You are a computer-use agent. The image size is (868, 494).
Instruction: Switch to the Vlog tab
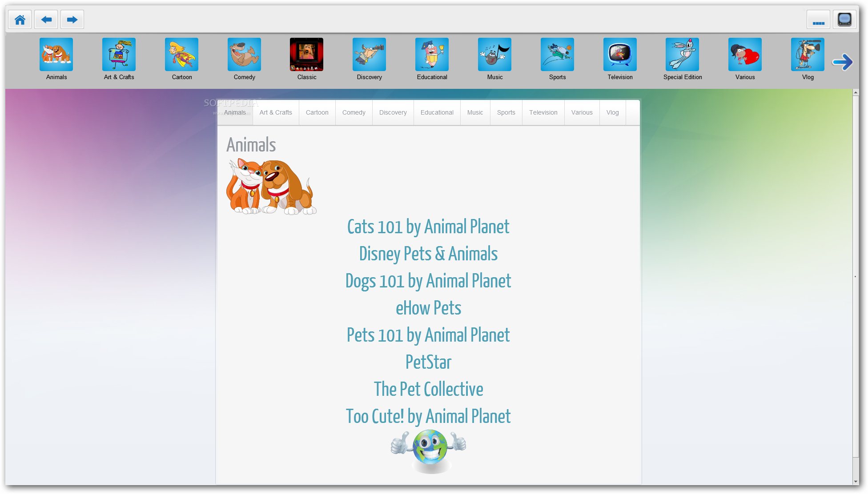pos(613,113)
